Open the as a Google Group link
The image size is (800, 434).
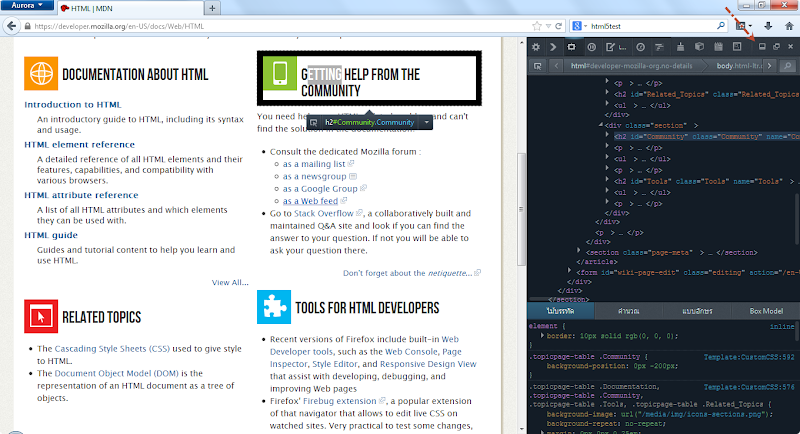pos(320,189)
